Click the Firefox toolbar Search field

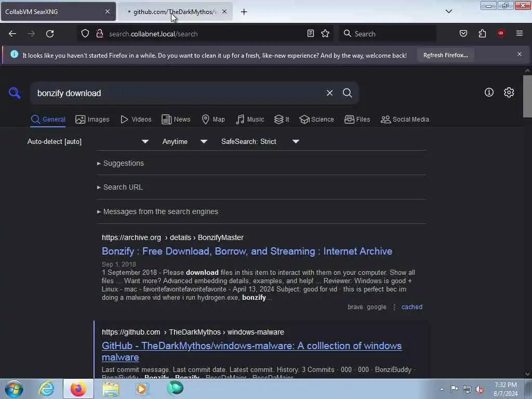[x=388, y=34]
